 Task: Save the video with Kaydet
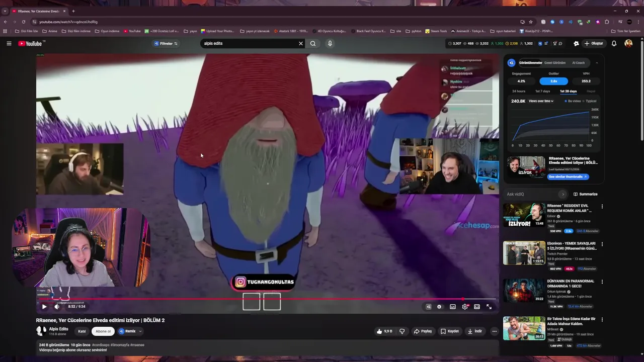(450, 331)
